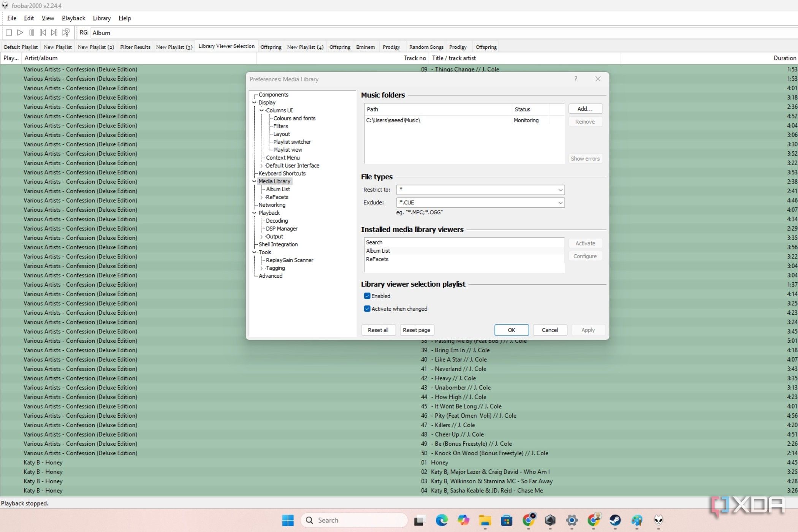Select Search in installed library viewers
This screenshot has width=798, height=532.
pyautogui.click(x=464, y=242)
